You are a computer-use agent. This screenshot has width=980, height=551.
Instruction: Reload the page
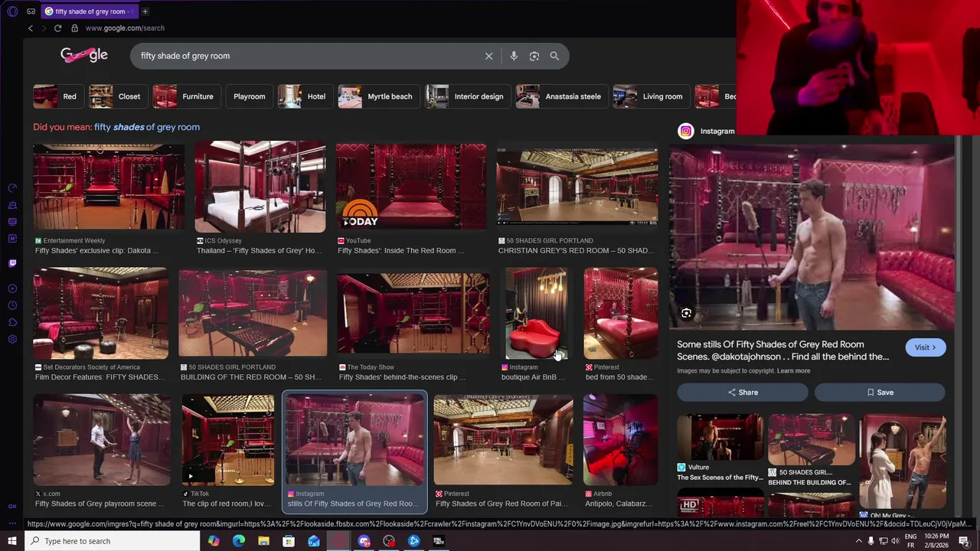[57, 28]
